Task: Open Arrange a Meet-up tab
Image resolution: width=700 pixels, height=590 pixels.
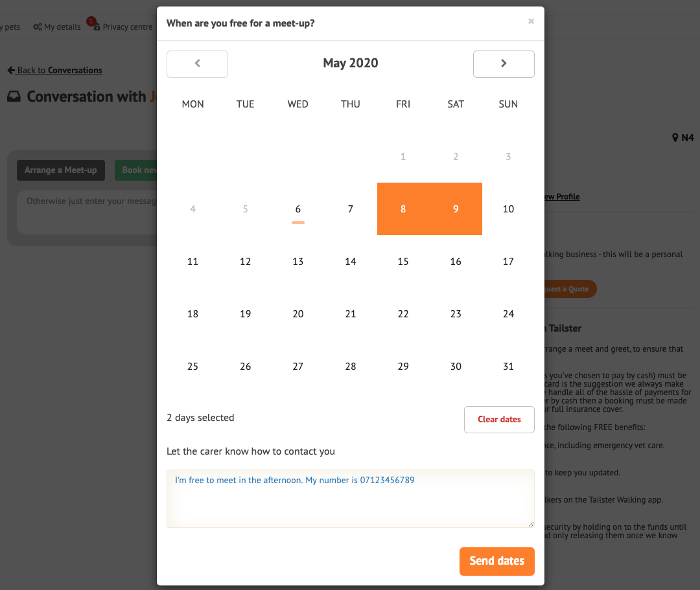Action: (x=61, y=170)
